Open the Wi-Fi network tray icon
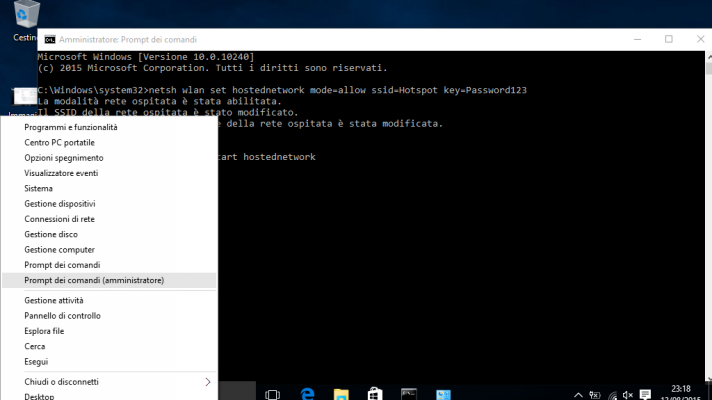The image size is (712, 400). 612,395
